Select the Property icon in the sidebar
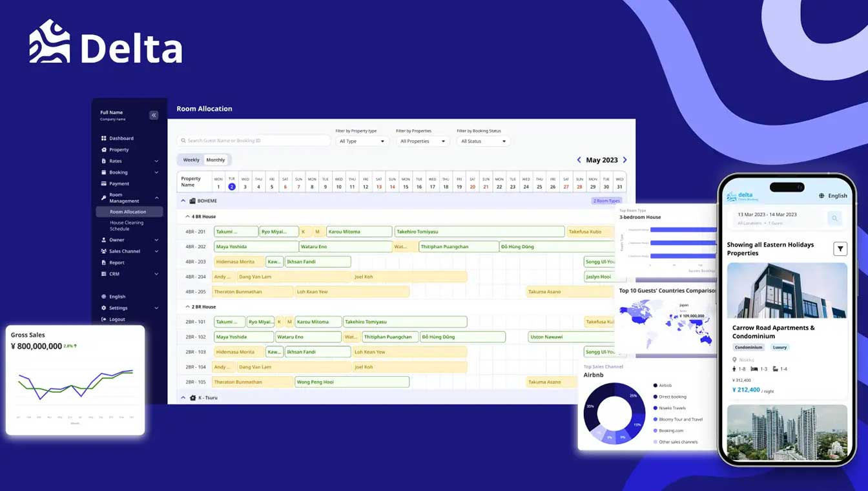868x491 pixels. click(x=103, y=150)
